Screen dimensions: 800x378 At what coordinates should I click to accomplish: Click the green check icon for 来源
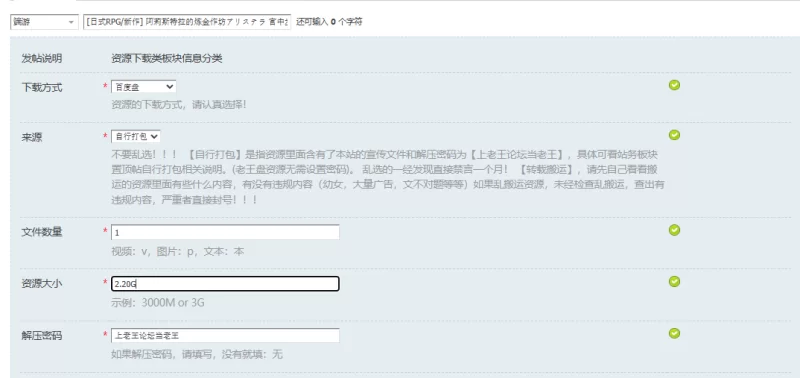[x=674, y=135]
